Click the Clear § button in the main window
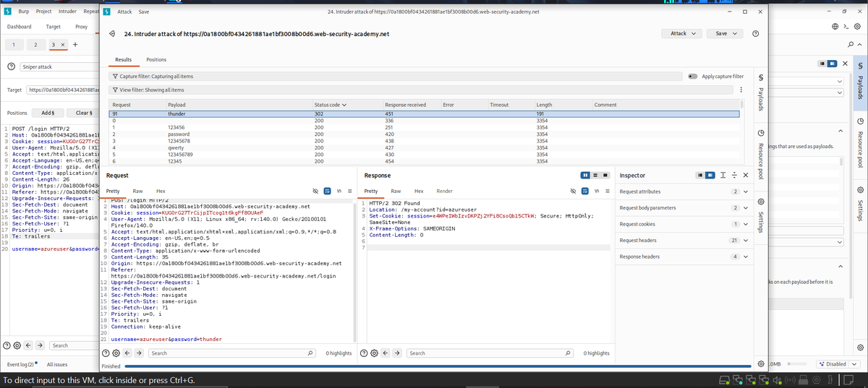868x388 pixels. 83,113
